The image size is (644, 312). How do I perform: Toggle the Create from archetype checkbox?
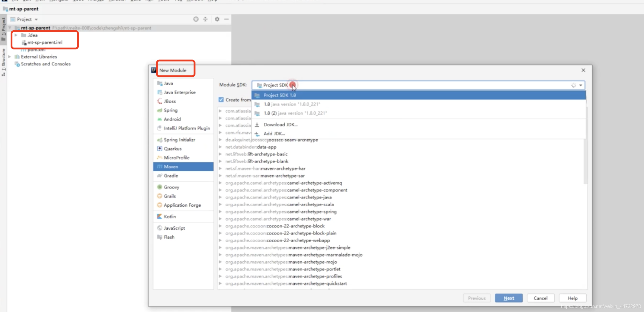(221, 100)
